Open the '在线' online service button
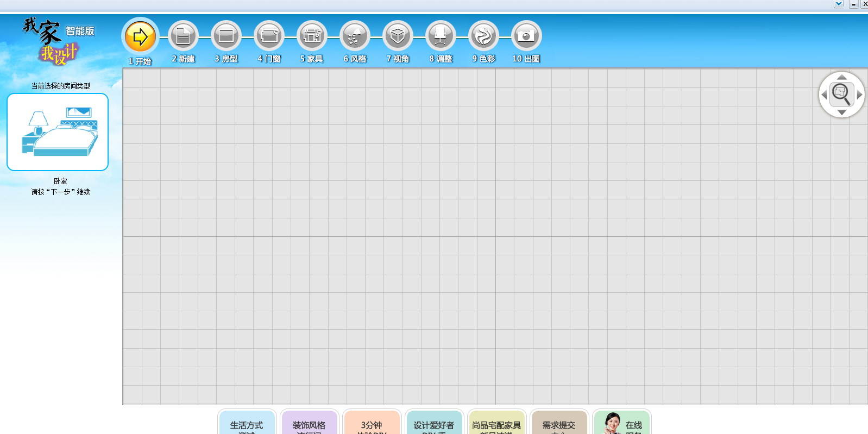 622,424
